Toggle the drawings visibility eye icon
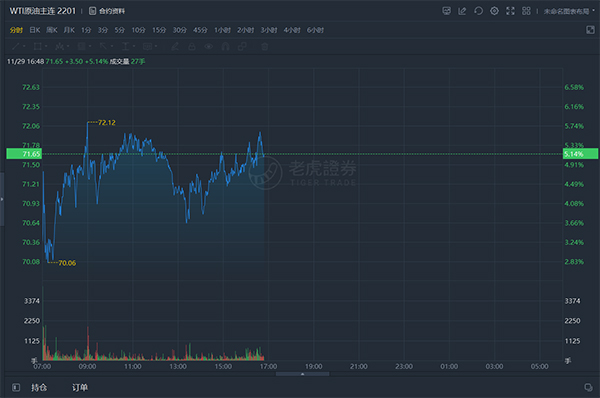 (x=209, y=47)
